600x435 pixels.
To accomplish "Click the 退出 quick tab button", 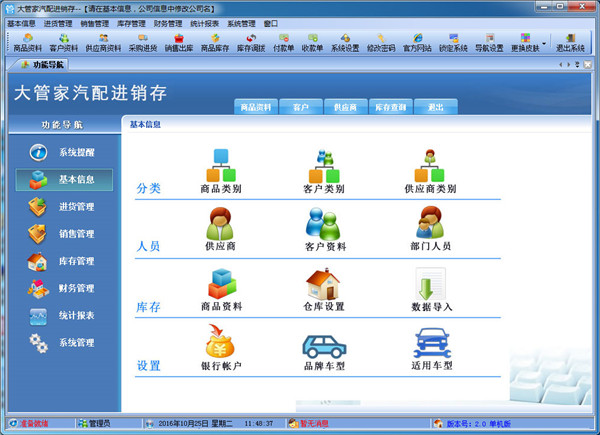I will click(435, 107).
